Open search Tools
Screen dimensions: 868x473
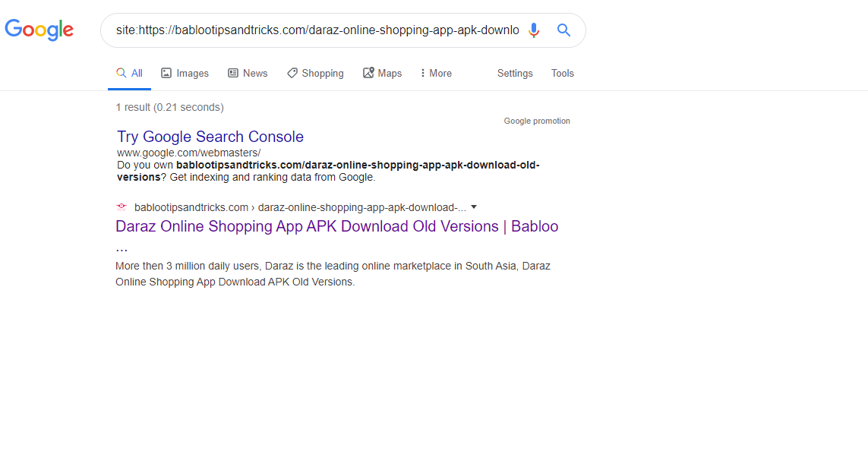click(x=563, y=73)
